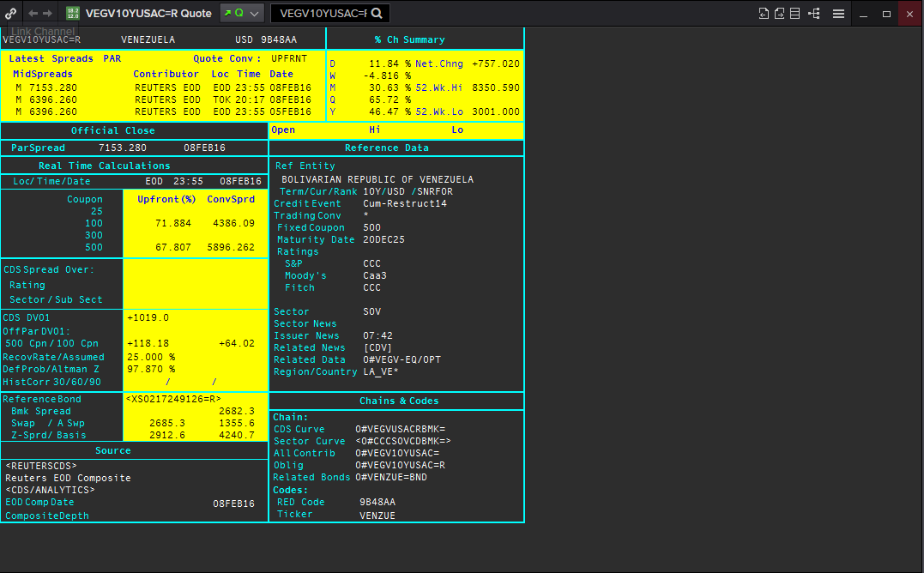
Task: Open Sector Curve <0#CCCSOVCDBMK=>
Action: pos(403,441)
